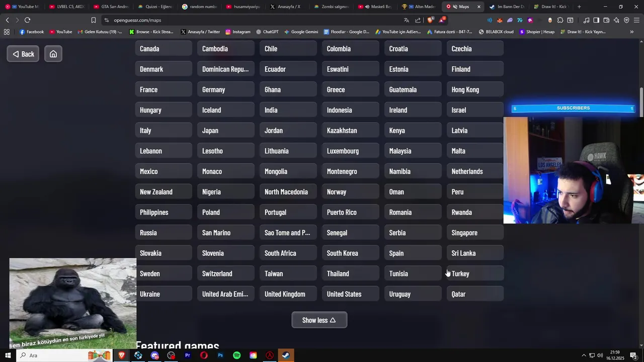Toggle the browser sidebar panel icon

(x=596, y=20)
